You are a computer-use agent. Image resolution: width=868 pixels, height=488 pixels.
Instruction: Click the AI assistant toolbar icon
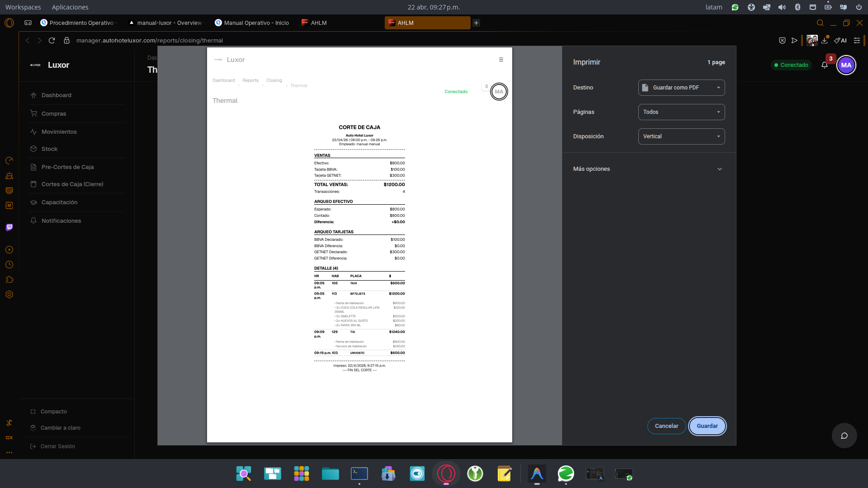[x=840, y=40]
